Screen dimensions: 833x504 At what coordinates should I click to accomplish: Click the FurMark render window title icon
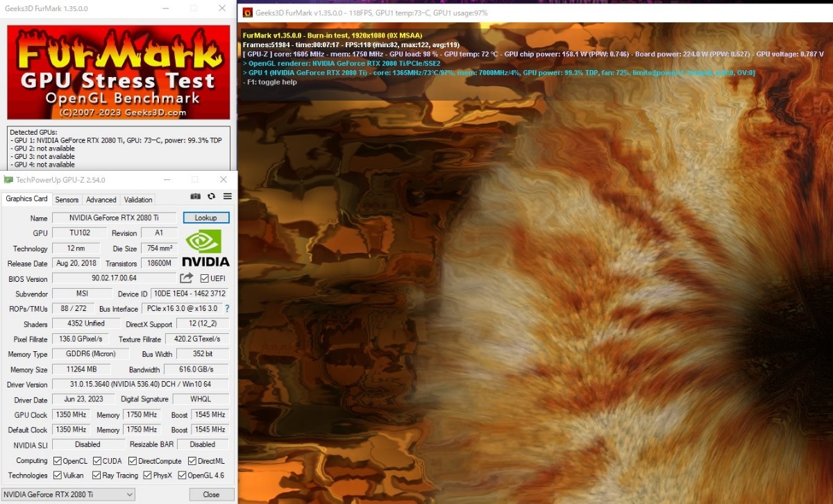247,12
